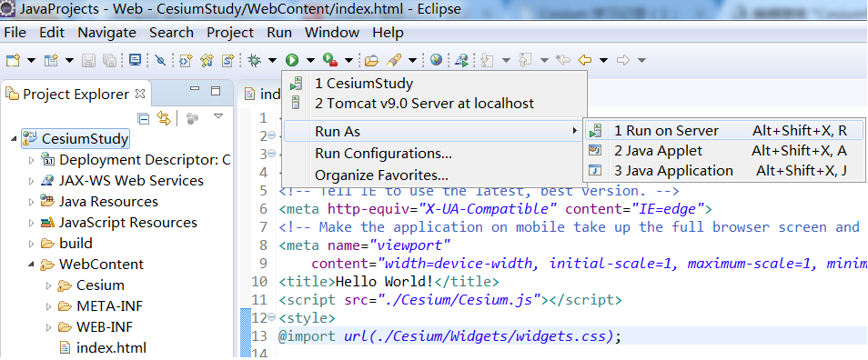Choose Run Configurations... from dropdown
The width and height of the screenshot is (868, 360).
point(433,153)
